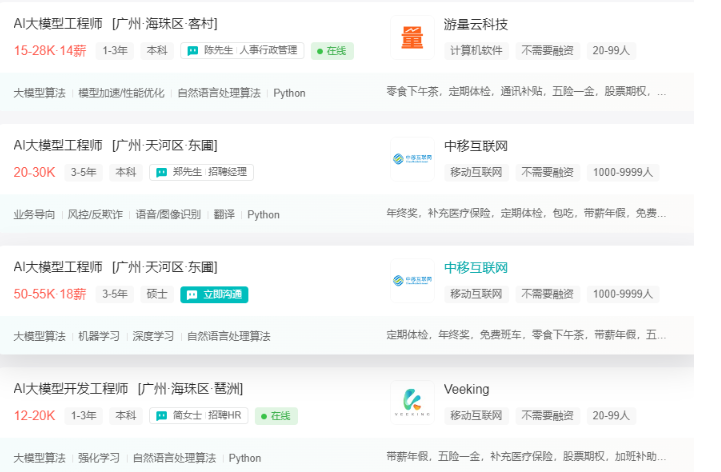Click 移动互联网 tag for Veeking

(476, 416)
